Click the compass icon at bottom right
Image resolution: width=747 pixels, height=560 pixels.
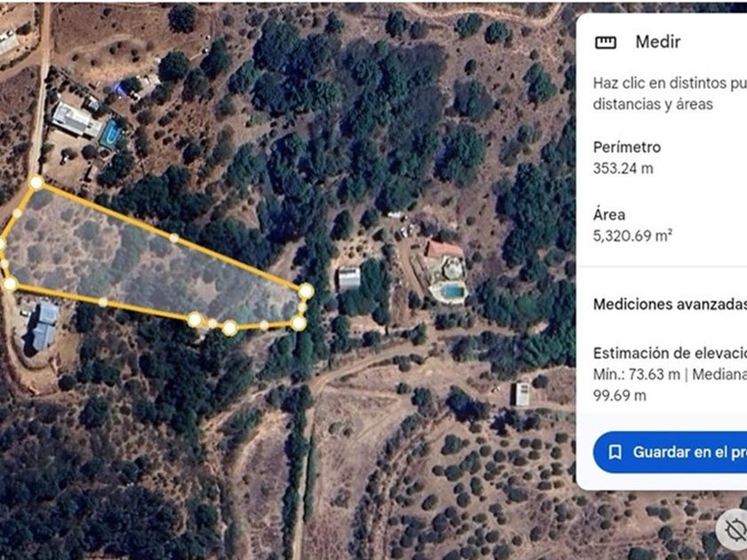[735, 530]
